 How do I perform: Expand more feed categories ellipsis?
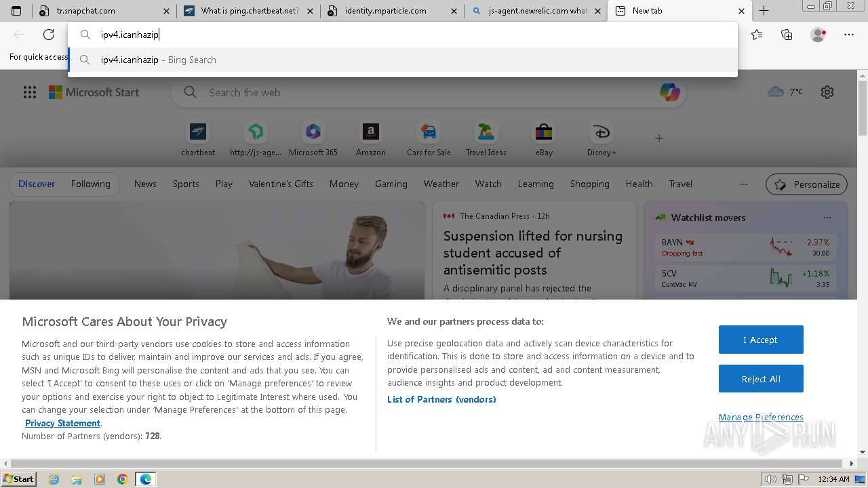click(744, 184)
